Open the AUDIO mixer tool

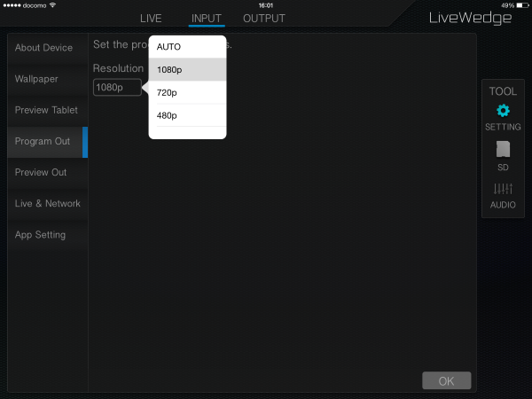[503, 189]
